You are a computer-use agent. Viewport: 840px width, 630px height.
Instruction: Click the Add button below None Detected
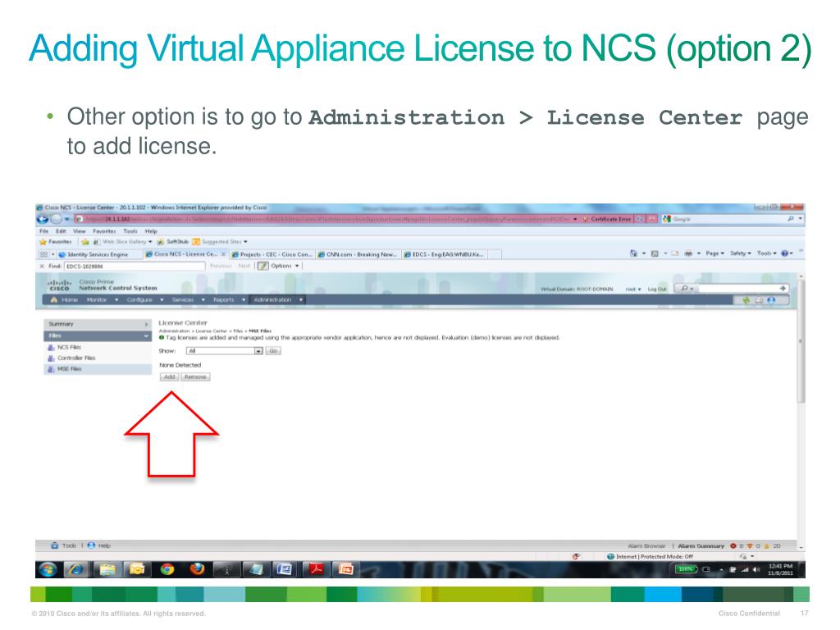(169, 377)
